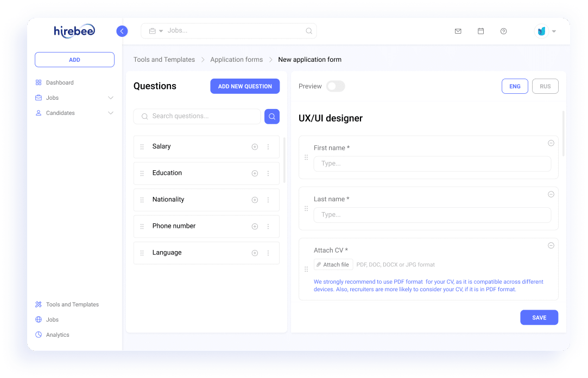Add the Language question with the plus icon
The height and width of the screenshot is (378, 588).
coord(255,253)
